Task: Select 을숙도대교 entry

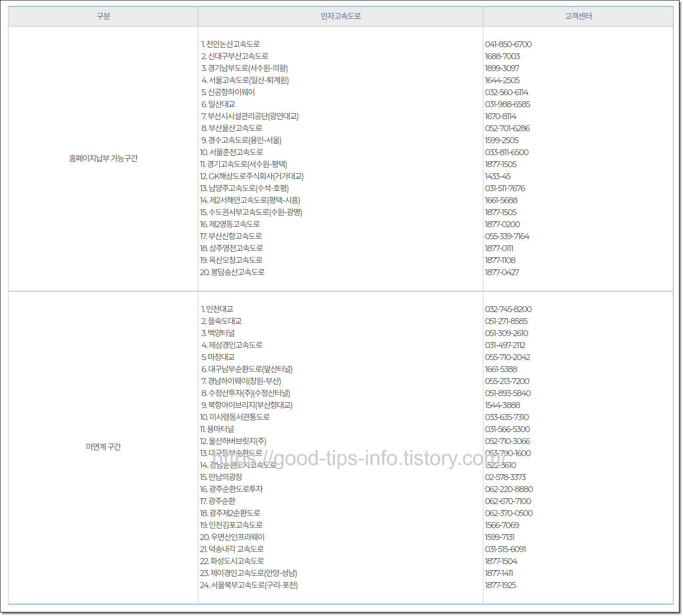Action: click(x=221, y=321)
